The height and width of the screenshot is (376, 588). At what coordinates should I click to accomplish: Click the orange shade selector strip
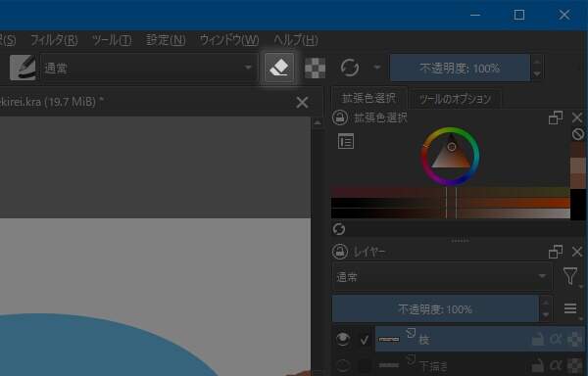tap(451, 203)
